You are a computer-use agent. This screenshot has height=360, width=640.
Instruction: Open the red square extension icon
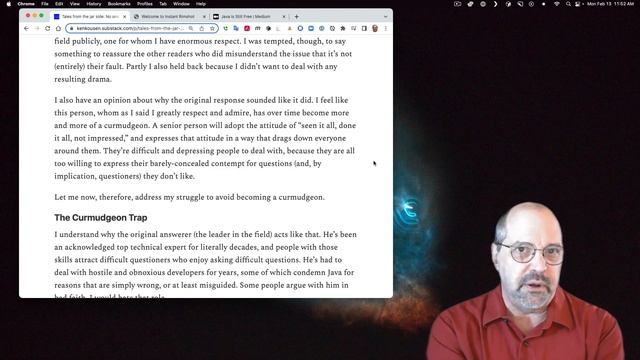(247, 29)
